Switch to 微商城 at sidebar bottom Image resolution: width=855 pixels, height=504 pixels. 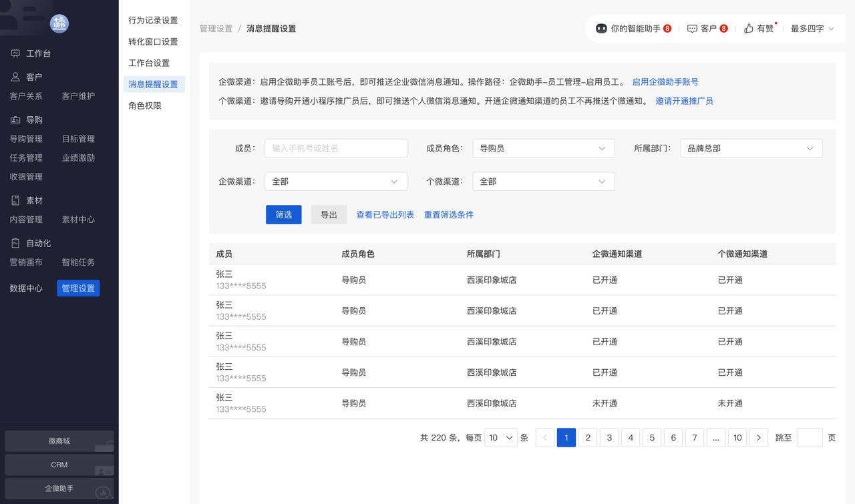59,441
